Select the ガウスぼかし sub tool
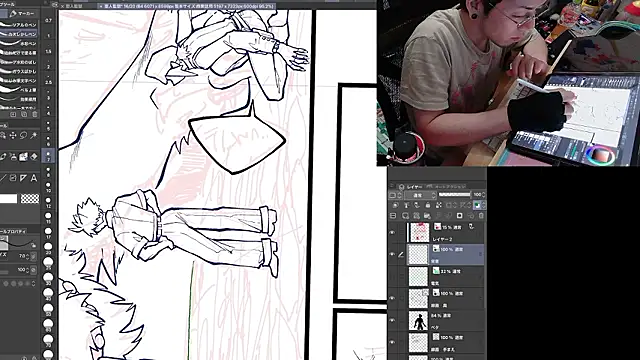640x360 pixels. coord(19,71)
